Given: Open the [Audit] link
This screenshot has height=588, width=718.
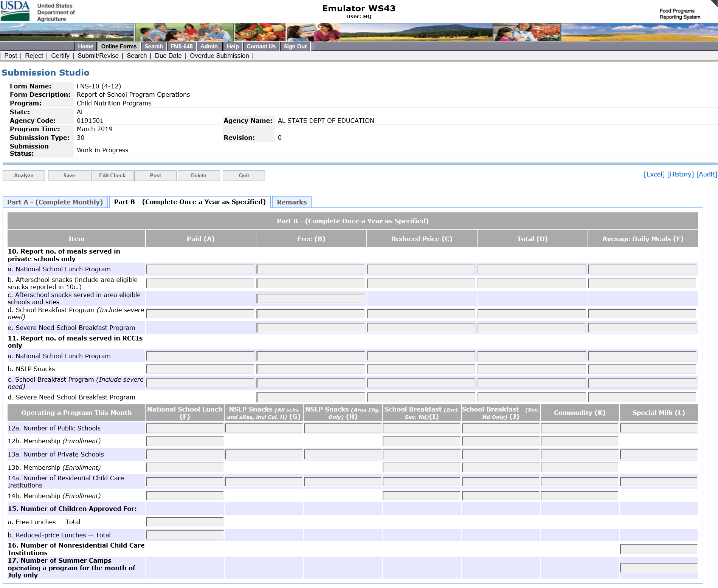Looking at the screenshot, I should pyautogui.click(x=707, y=174).
